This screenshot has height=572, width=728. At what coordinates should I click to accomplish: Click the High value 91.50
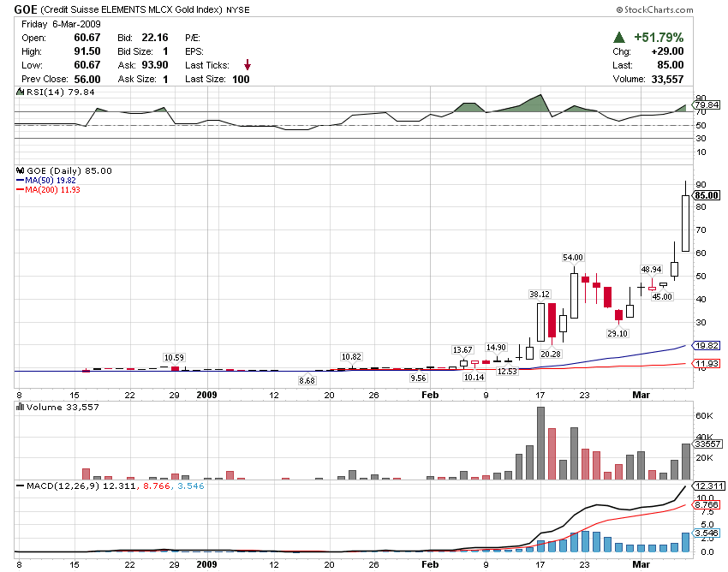[x=87, y=51]
